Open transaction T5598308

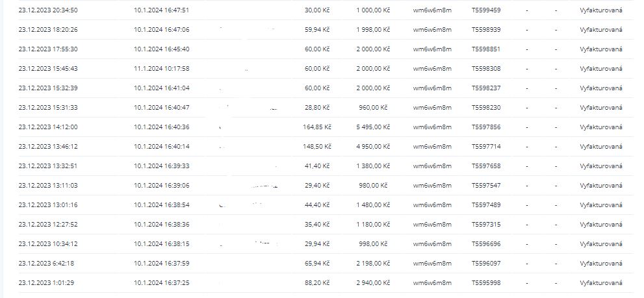coord(486,69)
